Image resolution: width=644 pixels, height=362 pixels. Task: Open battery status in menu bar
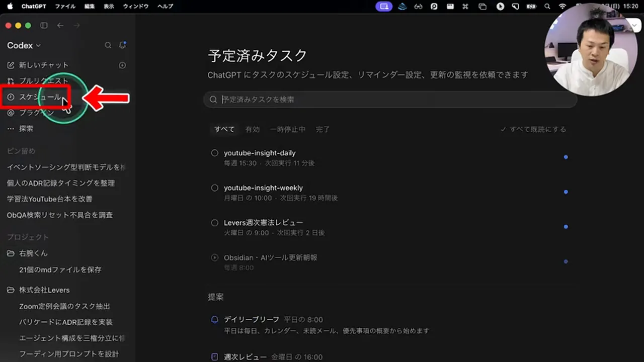[x=531, y=7]
